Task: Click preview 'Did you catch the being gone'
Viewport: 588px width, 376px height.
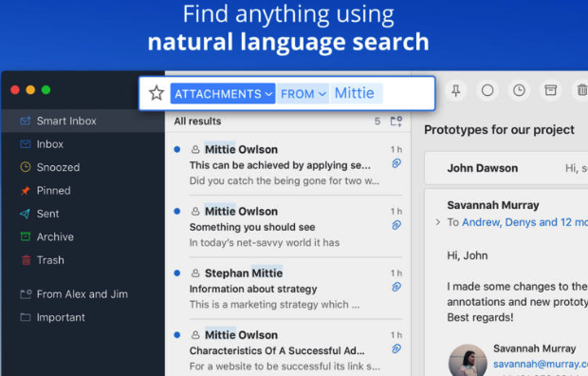Action: tap(285, 181)
